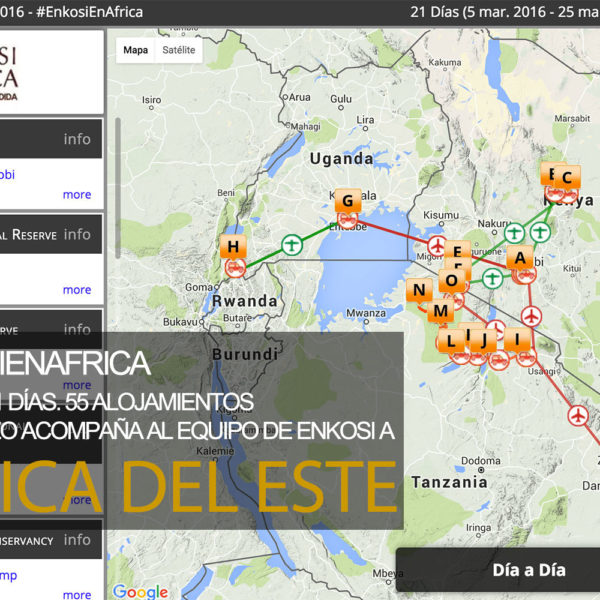
Task: Open info for first itinerary card
Action: (x=77, y=139)
